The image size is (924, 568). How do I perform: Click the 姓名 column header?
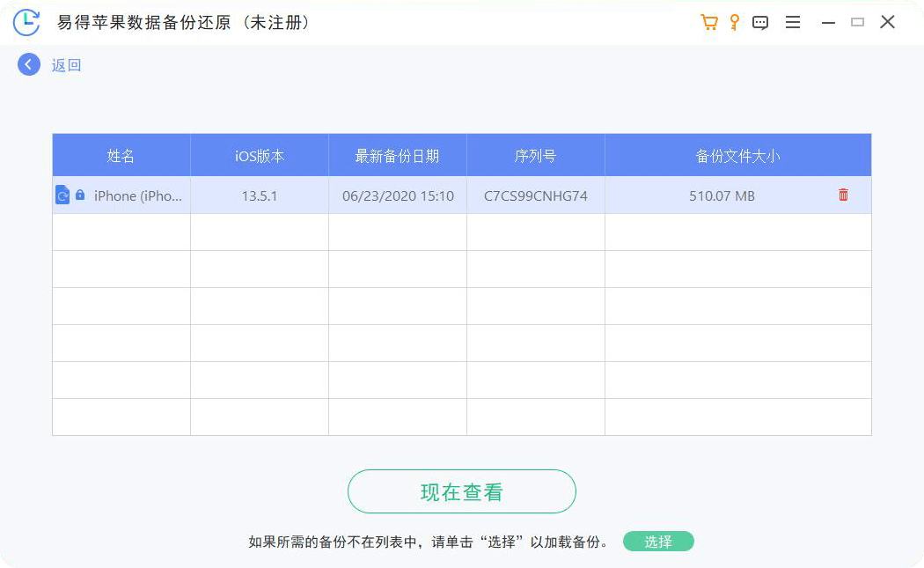pyautogui.click(x=121, y=156)
